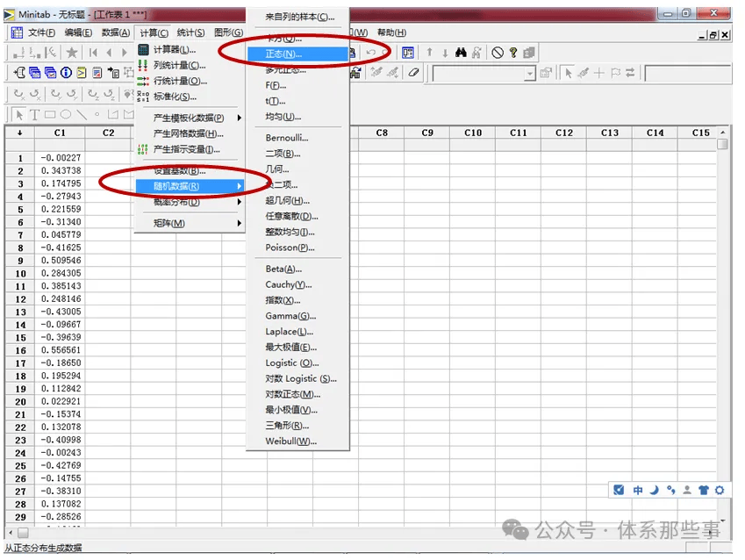Image resolution: width=745 pixels, height=560 pixels.
Task: Click the crosshair plus icon in the toolbar
Action: [598, 73]
